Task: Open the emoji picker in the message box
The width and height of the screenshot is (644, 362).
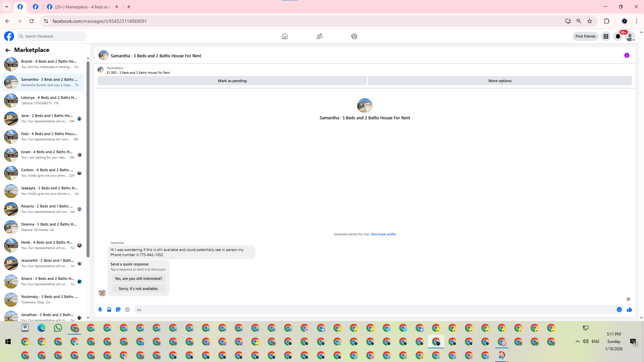Action: pyautogui.click(x=619, y=310)
